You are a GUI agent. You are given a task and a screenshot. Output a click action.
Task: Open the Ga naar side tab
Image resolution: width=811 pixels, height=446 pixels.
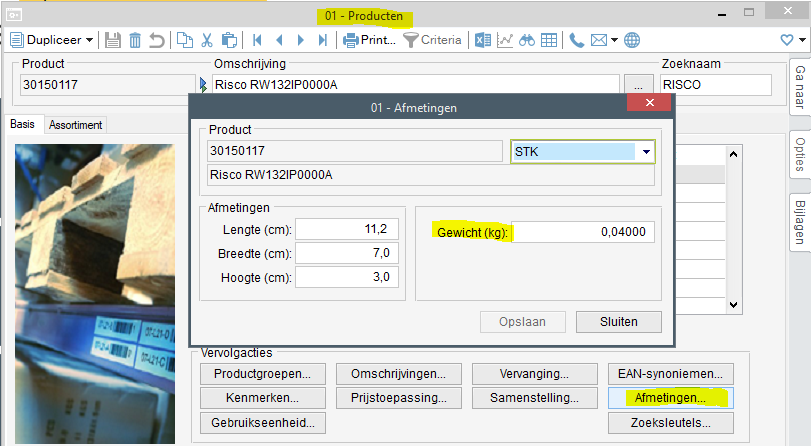pos(800,87)
